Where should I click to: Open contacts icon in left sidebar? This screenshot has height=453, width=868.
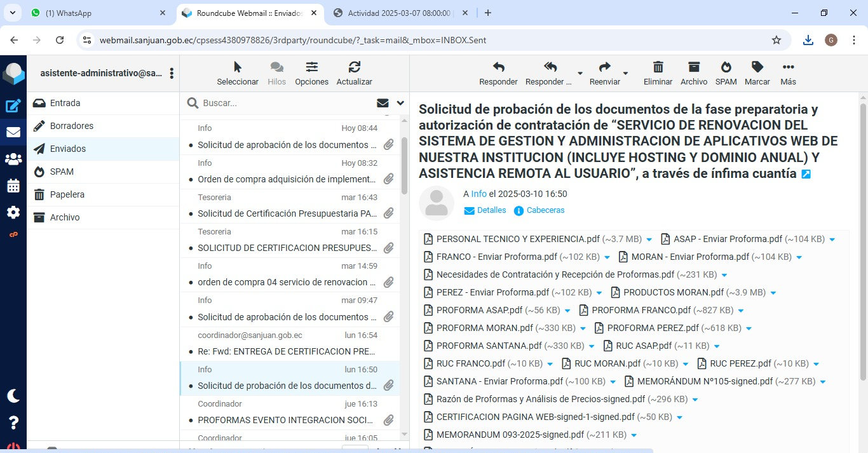pyautogui.click(x=13, y=159)
